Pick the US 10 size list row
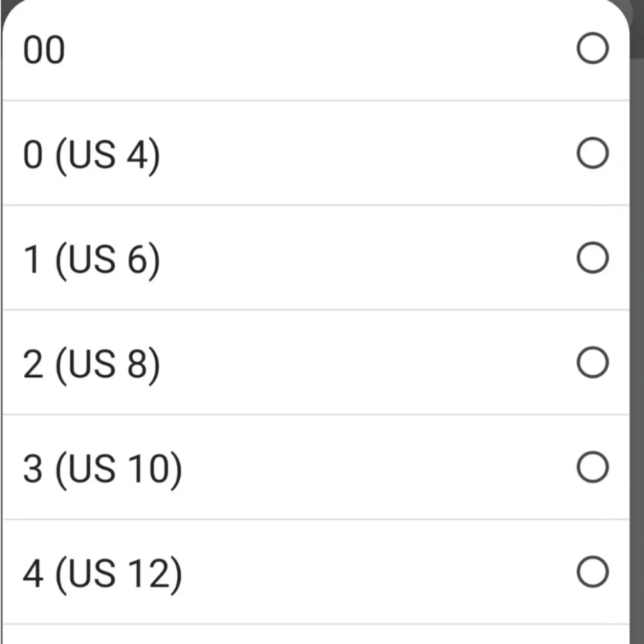The width and height of the screenshot is (644, 644). 316,467
